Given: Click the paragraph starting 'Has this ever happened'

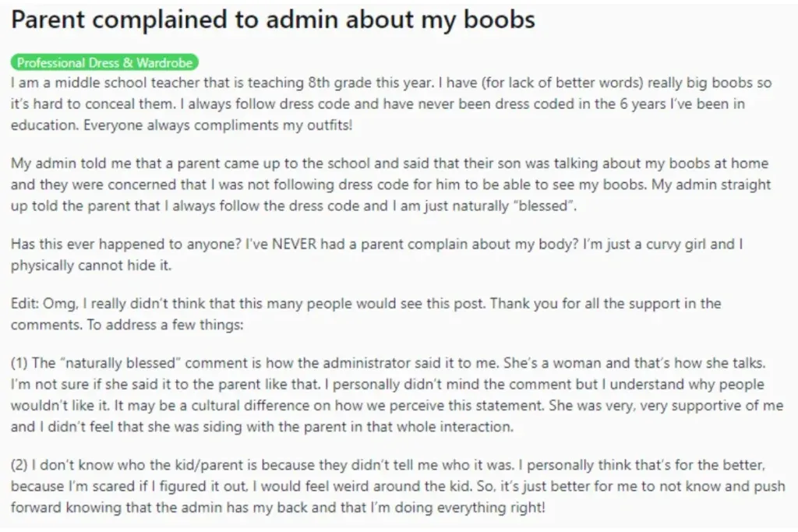Looking at the screenshot, I should [376, 254].
